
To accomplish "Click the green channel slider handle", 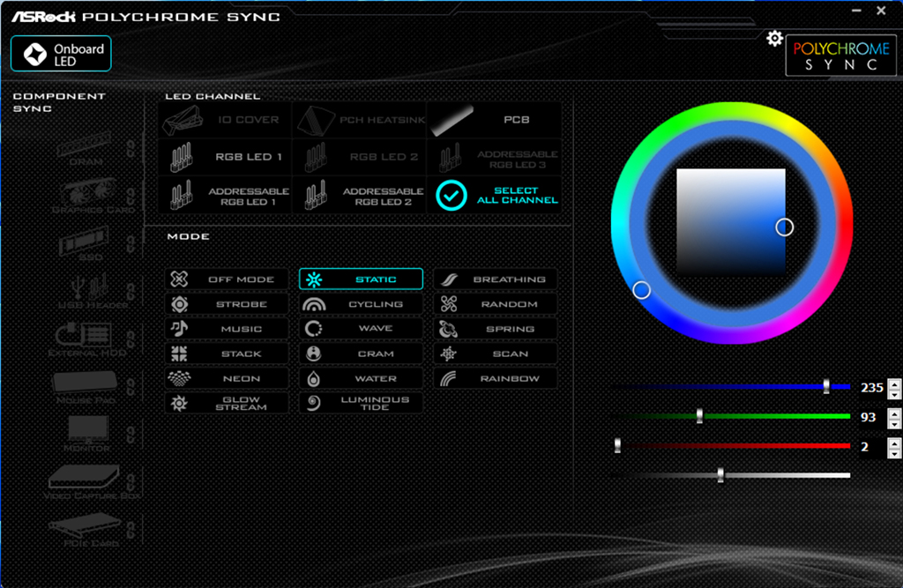I will click(699, 416).
